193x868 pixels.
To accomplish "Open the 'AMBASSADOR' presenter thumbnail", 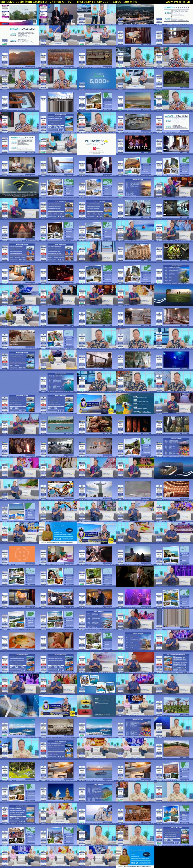I will 174,576.
